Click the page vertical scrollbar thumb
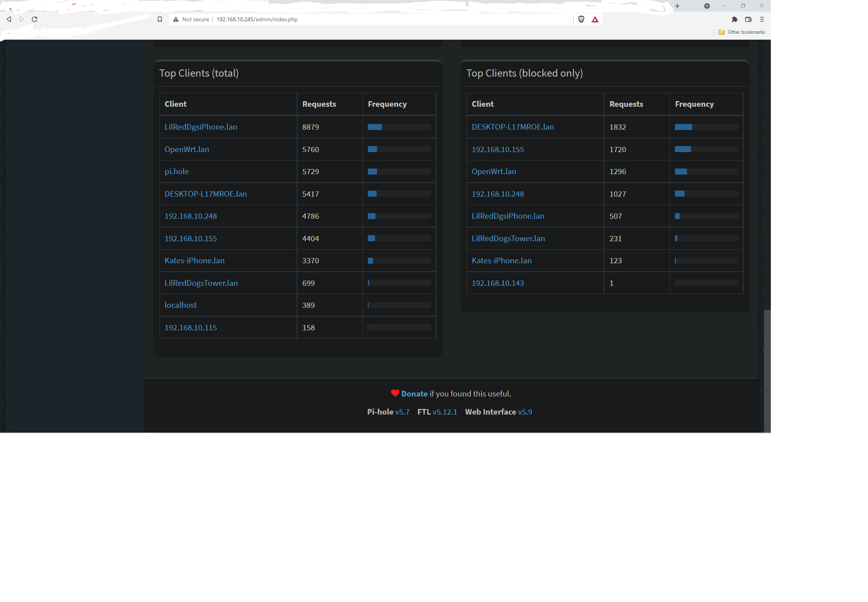868x602 pixels. [767, 371]
